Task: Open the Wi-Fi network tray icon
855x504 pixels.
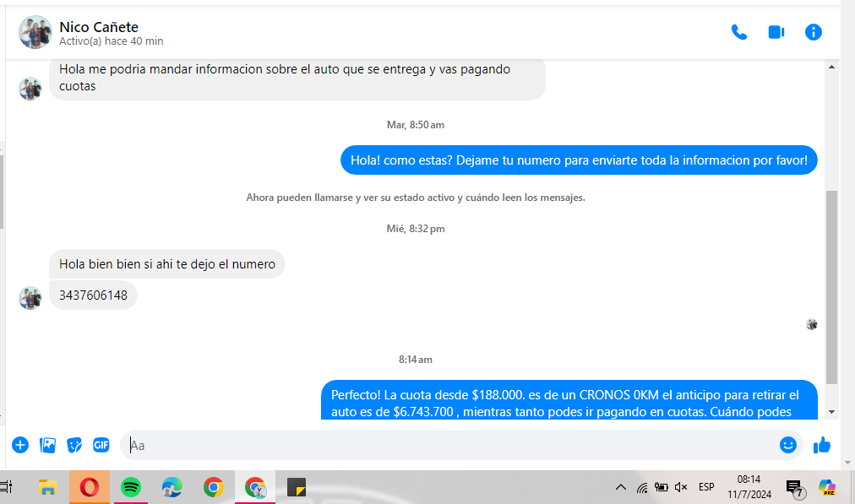Action: 642,487
